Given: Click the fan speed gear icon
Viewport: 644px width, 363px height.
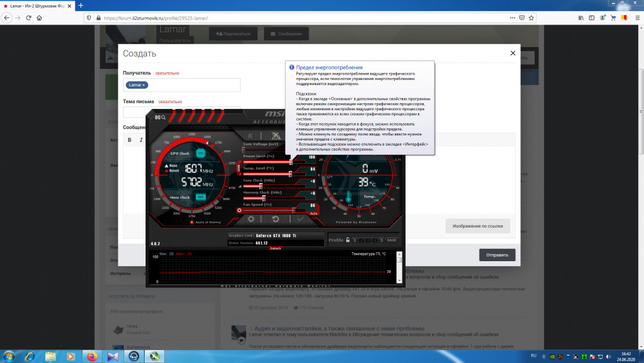Looking at the screenshot, I should (240, 210).
